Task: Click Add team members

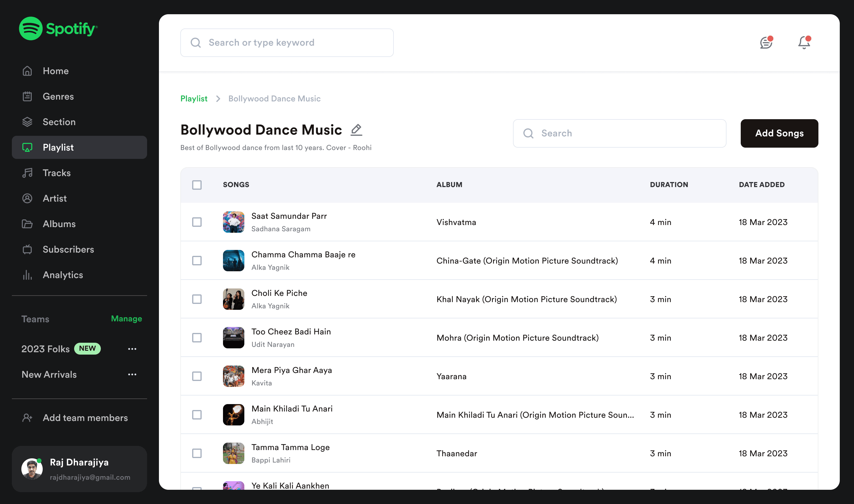Action: (79, 418)
